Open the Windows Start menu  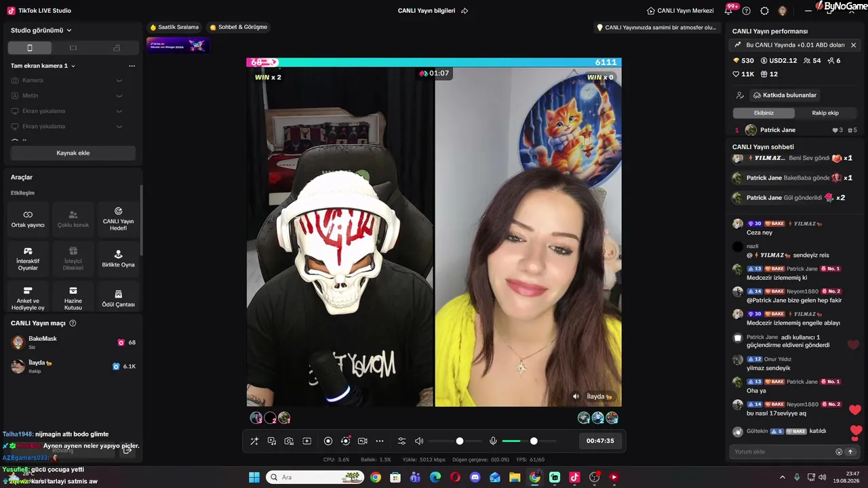click(254, 477)
